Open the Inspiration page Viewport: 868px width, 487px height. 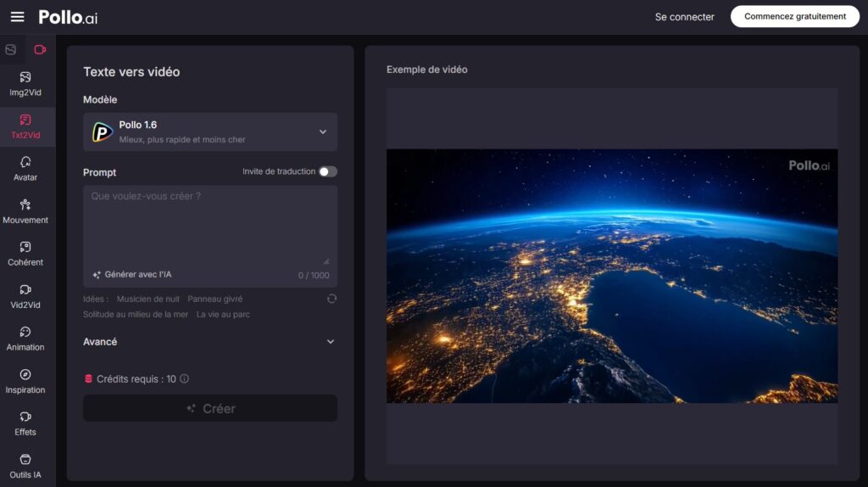[x=25, y=381]
